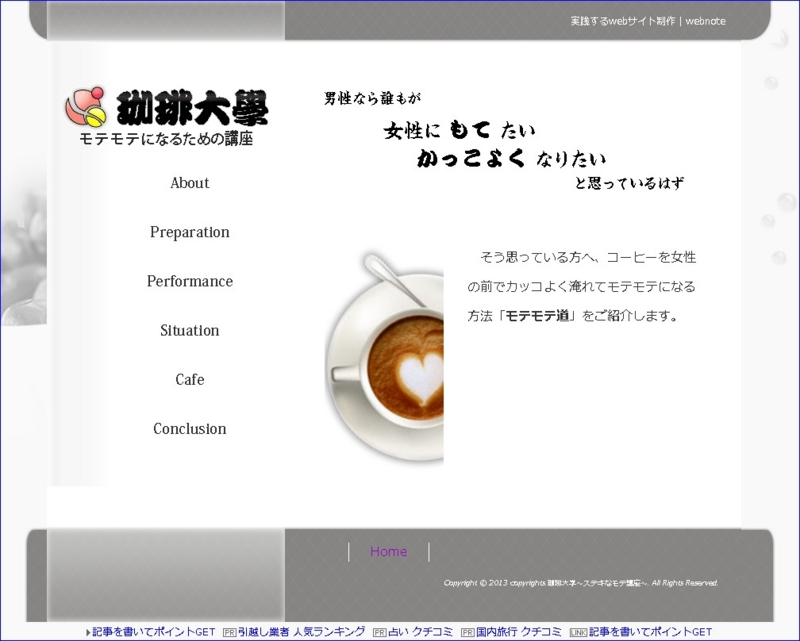
Task: Open the Preparation section
Action: (x=189, y=232)
